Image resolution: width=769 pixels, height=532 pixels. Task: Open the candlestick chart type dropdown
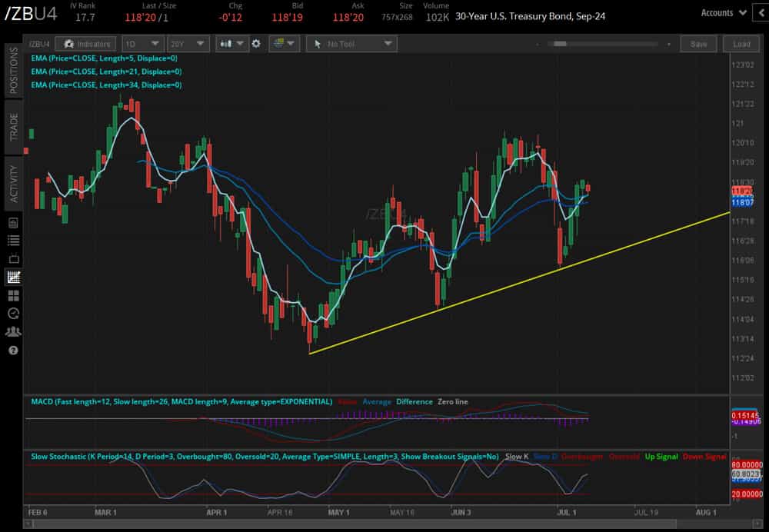(231, 44)
